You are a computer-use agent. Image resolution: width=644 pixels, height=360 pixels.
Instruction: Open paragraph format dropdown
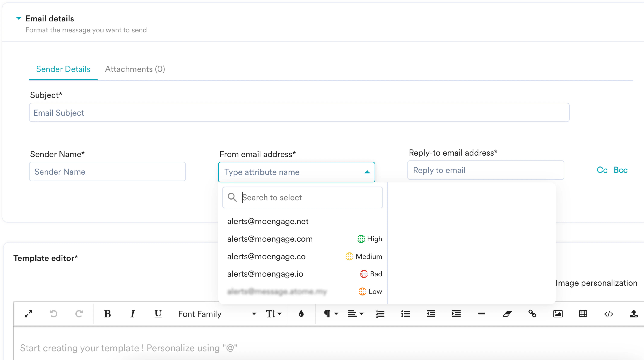330,314
